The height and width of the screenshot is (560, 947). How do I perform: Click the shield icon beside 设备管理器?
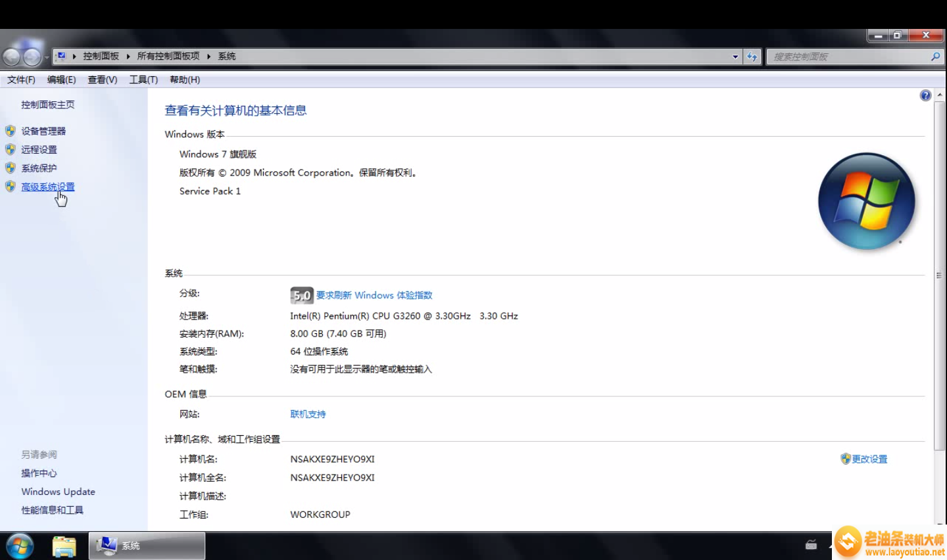pyautogui.click(x=11, y=131)
